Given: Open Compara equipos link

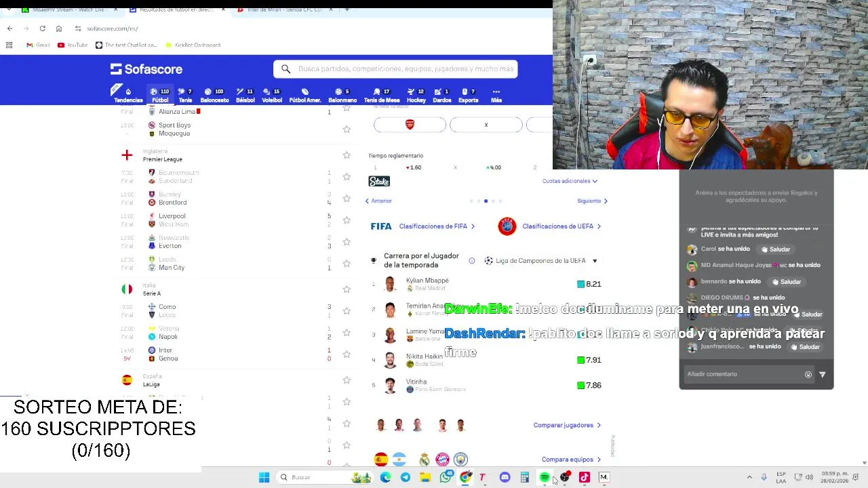Looking at the screenshot, I should click(571, 460).
